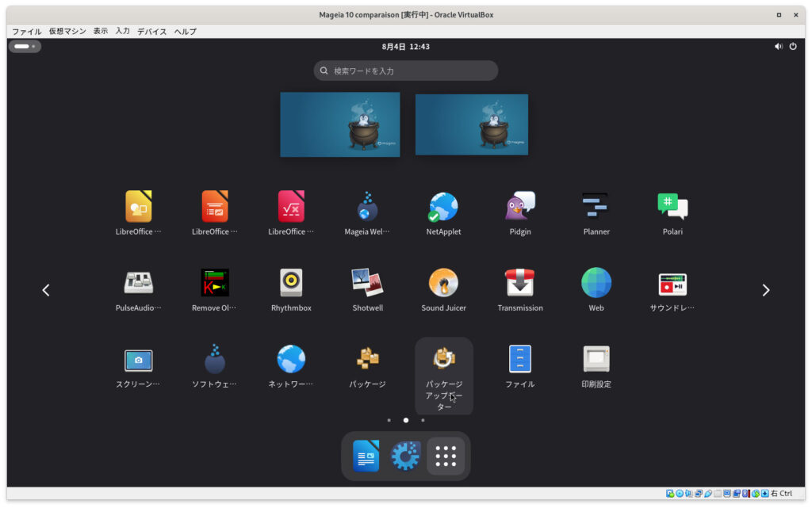The height and width of the screenshot is (508, 812).
Task: Launch ファイル file manager app
Action: coord(520,359)
